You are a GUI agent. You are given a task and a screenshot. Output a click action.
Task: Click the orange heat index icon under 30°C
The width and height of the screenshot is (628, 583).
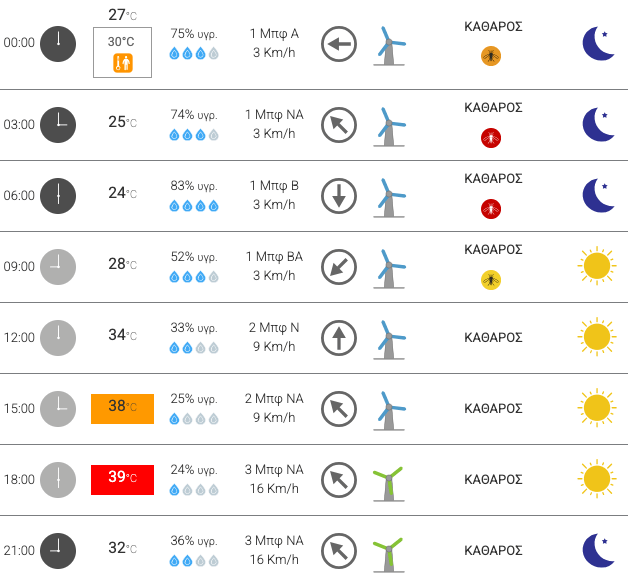(x=123, y=63)
